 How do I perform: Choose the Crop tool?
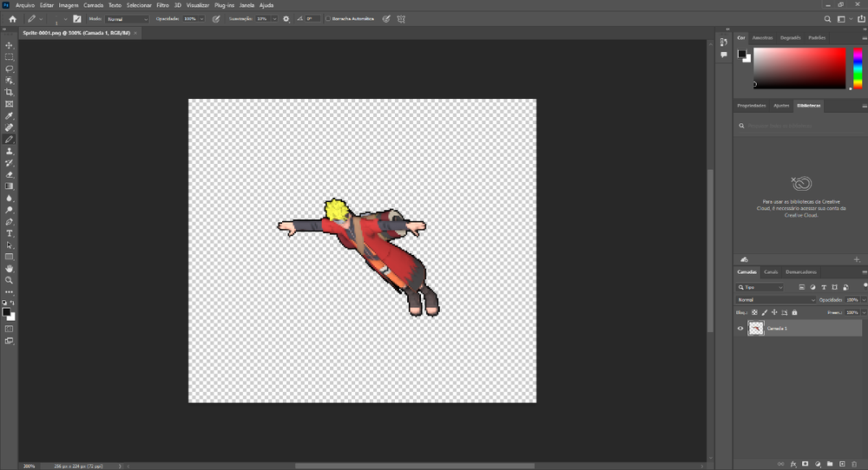10,92
